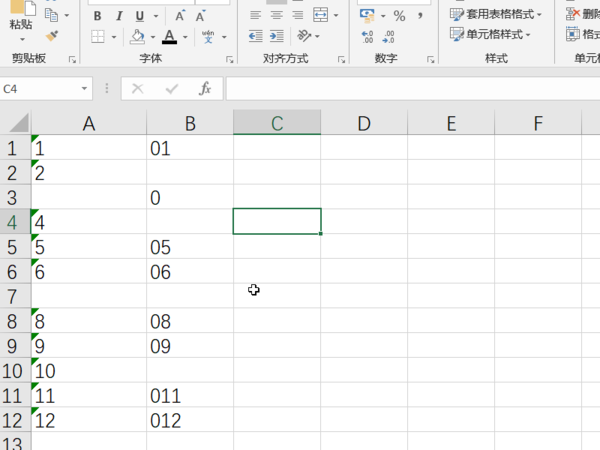This screenshot has height=450, width=600.
Task: Click Insert Function fx button
Action: coord(205,88)
